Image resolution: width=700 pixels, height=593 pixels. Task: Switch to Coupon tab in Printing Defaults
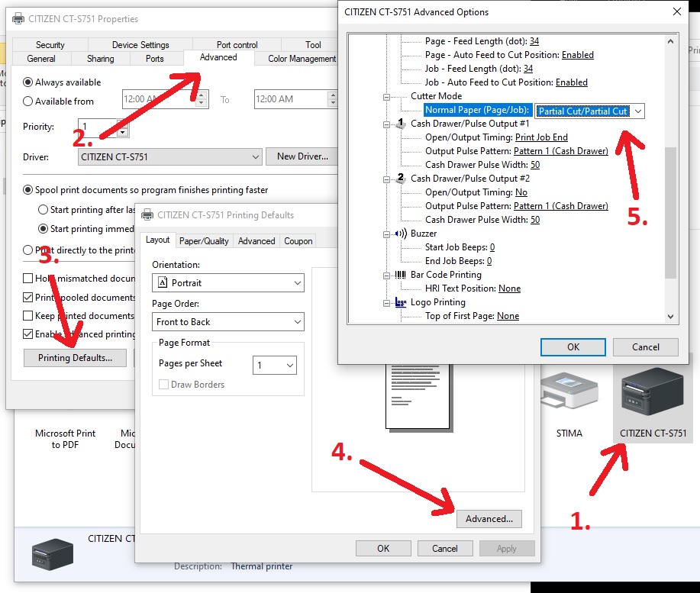[298, 241]
